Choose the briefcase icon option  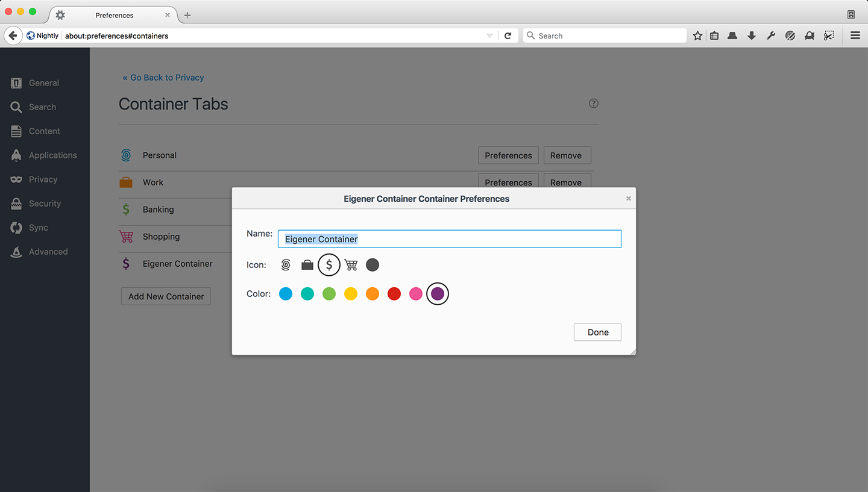[307, 265]
